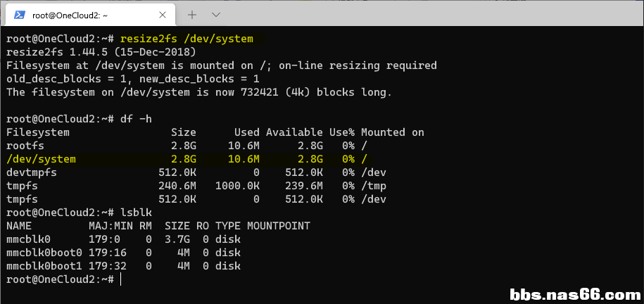Viewport: 644px width, 304px height.
Task: Click the df -h command text
Action: (x=135, y=119)
